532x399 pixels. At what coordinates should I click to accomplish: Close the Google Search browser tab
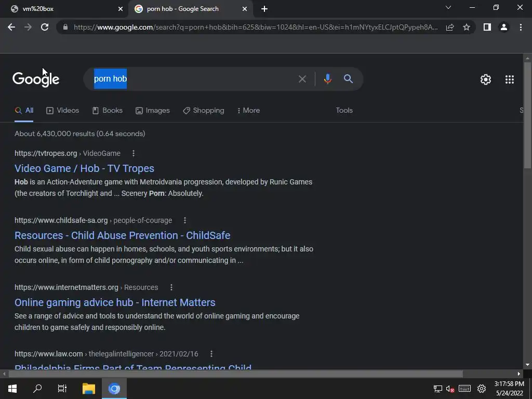tap(245, 9)
